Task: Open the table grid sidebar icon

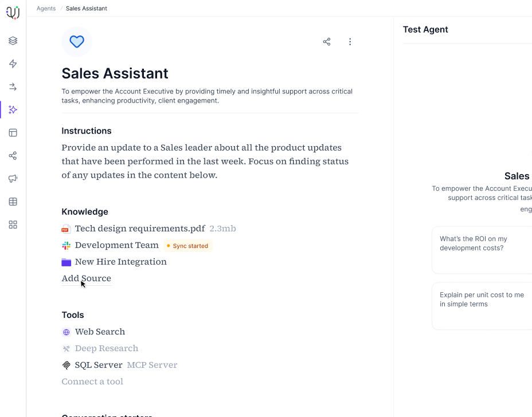Action: tap(13, 202)
